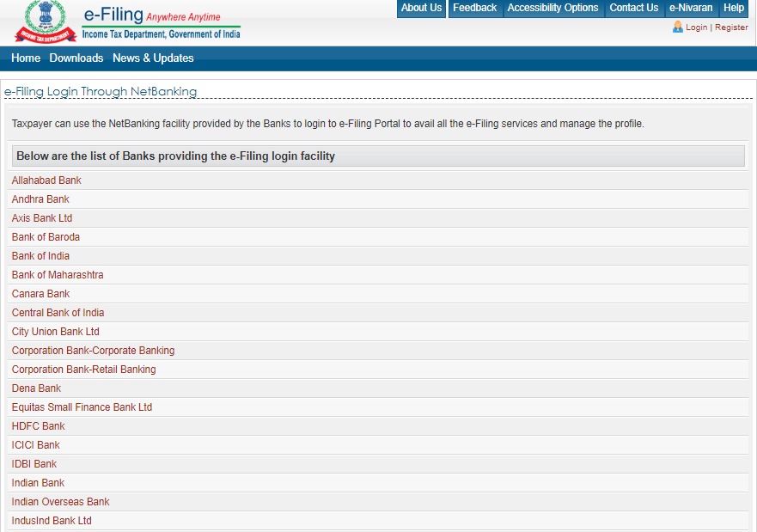Viewport: 757px width, 532px height.
Task: Pick Indian Overseas Bank
Action: [x=61, y=502]
